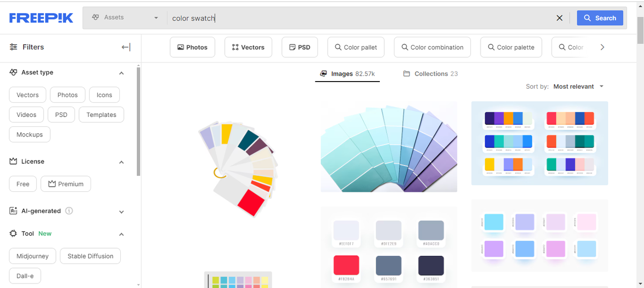Click the green New badge beside Tool
The image size is (644, 288).
click(x=45, y=234)
